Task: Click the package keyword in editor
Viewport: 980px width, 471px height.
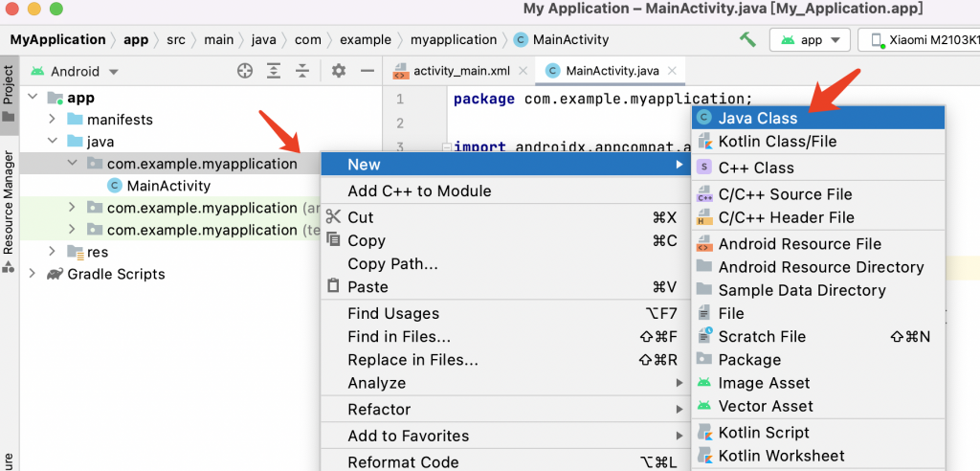Action: pyautogui.click(x=484, y=99)
